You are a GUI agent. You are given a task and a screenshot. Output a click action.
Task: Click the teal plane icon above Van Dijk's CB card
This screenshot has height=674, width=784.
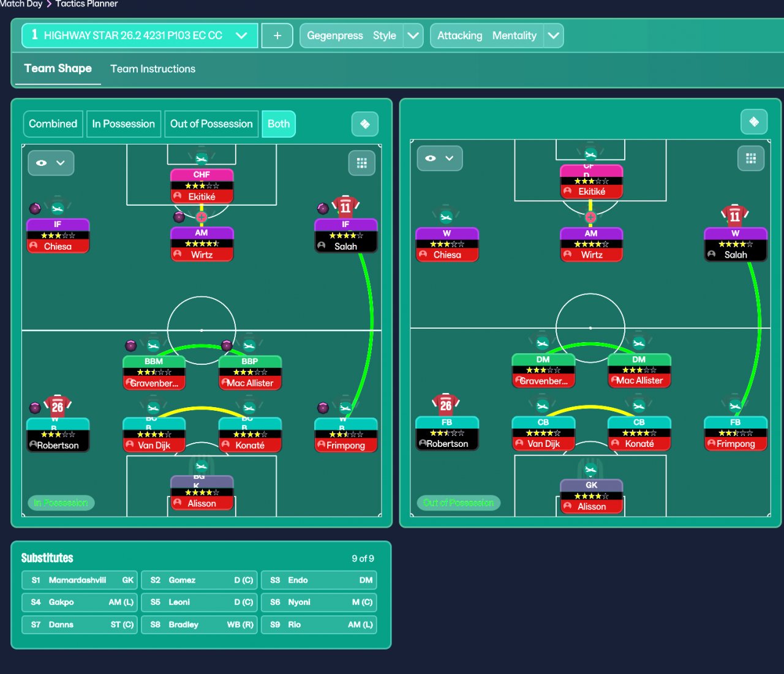pos(543,406)
